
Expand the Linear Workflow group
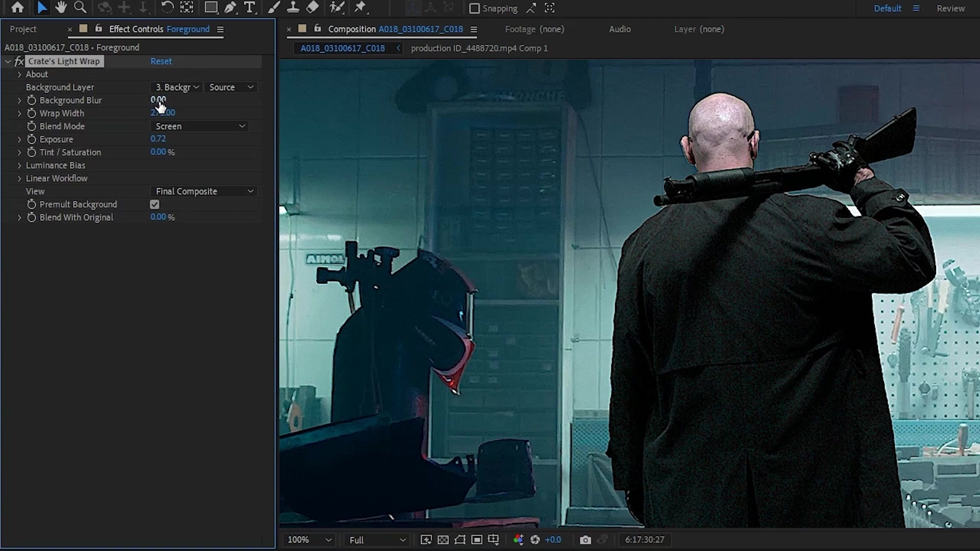[x=19, y=179]
